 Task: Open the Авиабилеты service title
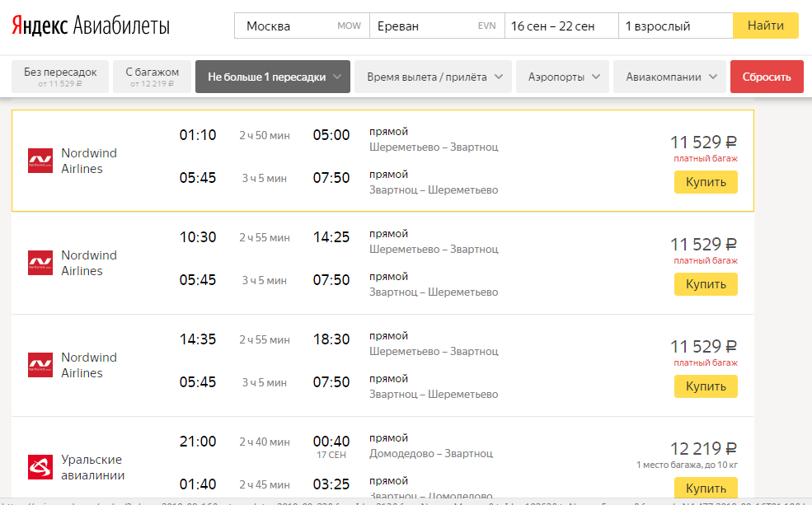point(122,26)
